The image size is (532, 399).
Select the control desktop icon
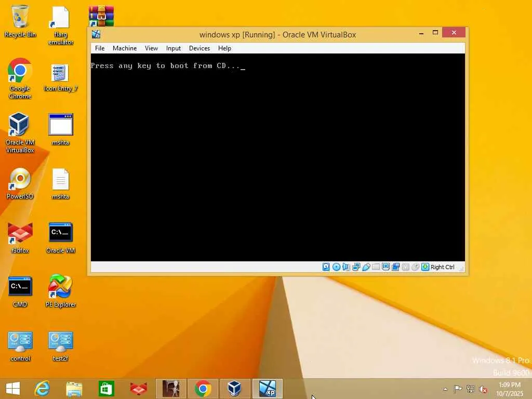pyautogui.click(x=20, y=346)
